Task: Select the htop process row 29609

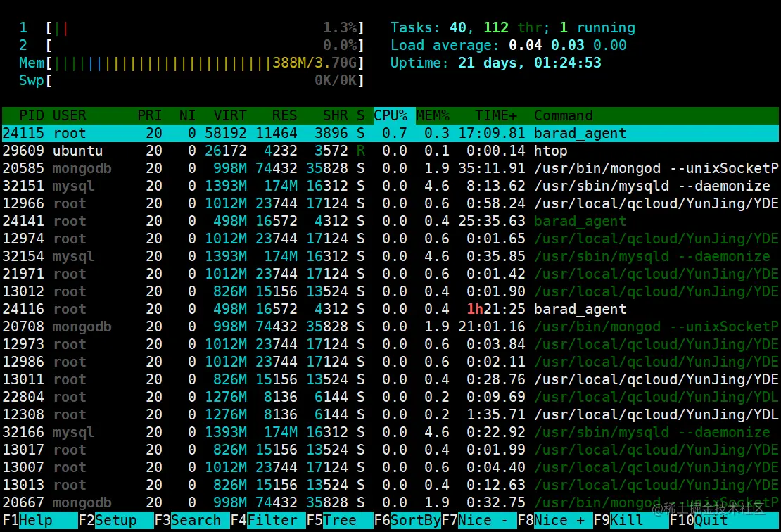Action: [x=390, y=151]
